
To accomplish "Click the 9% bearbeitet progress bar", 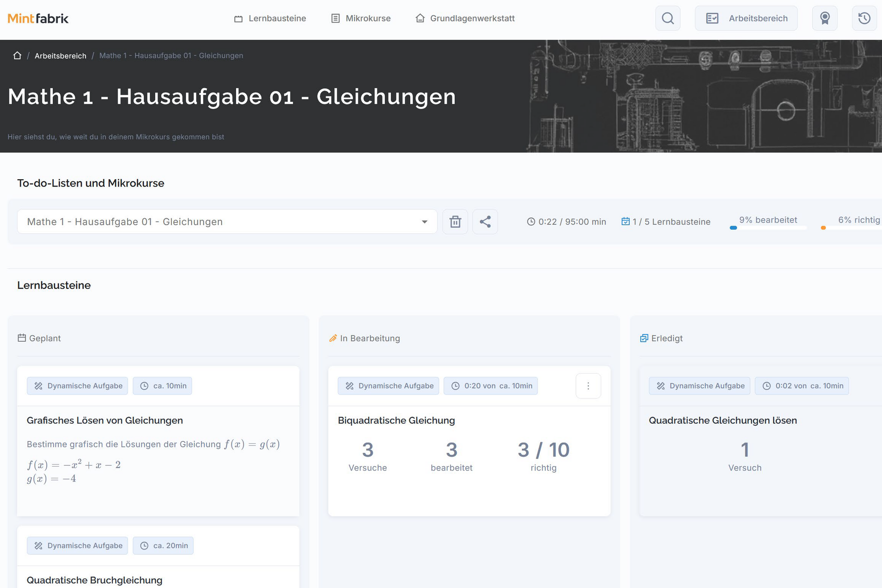I will coord(768,227).
